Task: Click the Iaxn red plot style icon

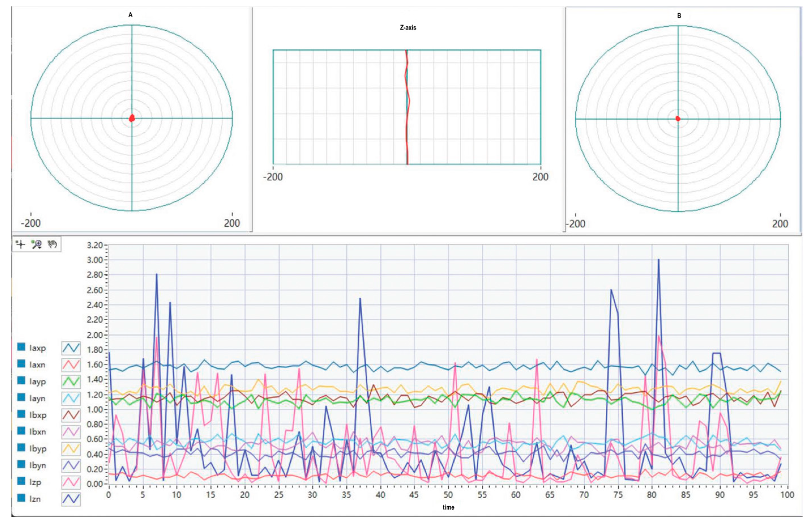Action: (x=71, y=365)
